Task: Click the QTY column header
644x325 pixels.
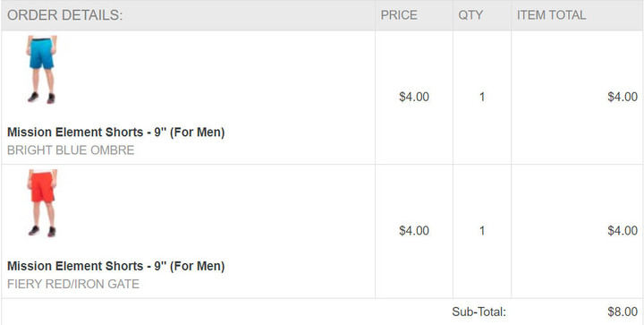Action: click(470, 15)
